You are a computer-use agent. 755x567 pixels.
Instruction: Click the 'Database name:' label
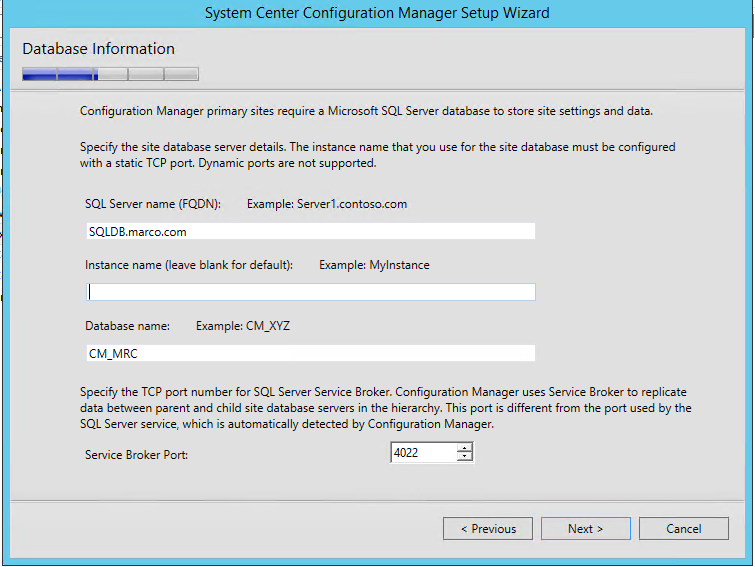pos(127,326)
